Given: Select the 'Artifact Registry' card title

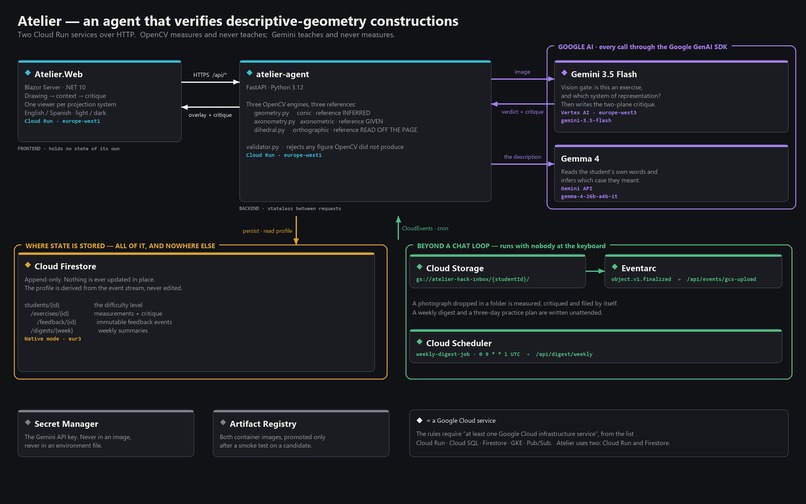Looking at the screenshot, I should [263, 424].
